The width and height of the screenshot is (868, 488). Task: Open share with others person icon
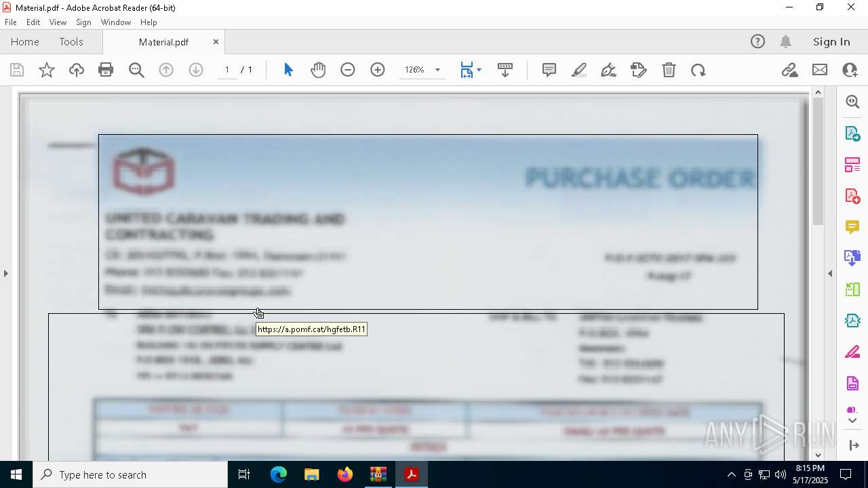(x=850, y=70)
